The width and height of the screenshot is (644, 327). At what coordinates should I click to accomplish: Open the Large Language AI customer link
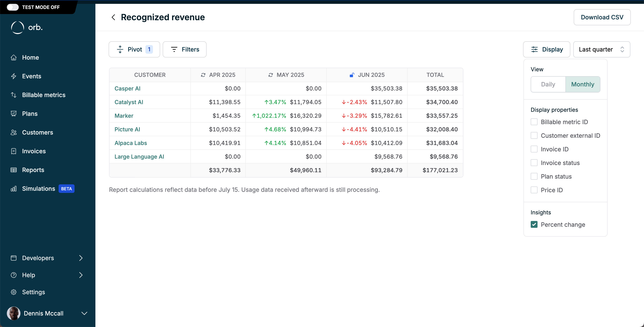point(139,157)
